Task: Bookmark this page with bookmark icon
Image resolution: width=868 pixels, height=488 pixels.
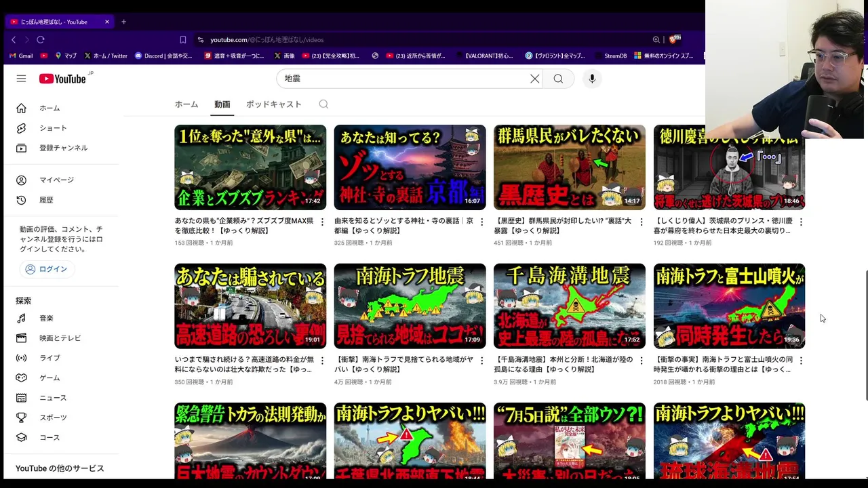Action: (x=182, y=40)
